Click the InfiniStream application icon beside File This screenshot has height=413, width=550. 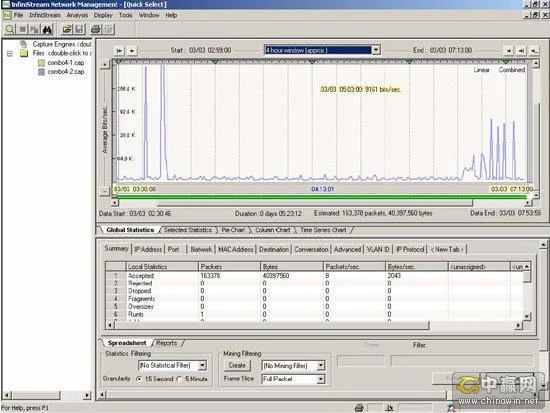pyautogui.click(x=7, y=15)
